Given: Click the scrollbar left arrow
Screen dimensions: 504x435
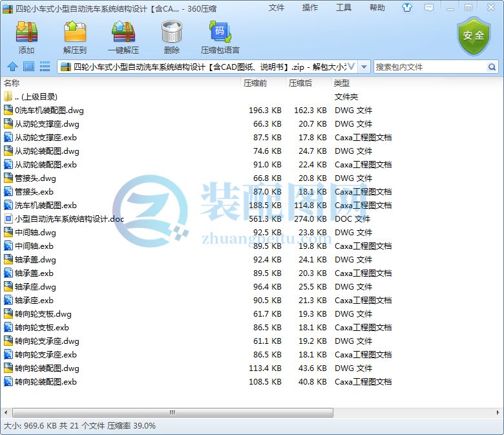Looking at the screenshot, I should click(x=6, y=412).
